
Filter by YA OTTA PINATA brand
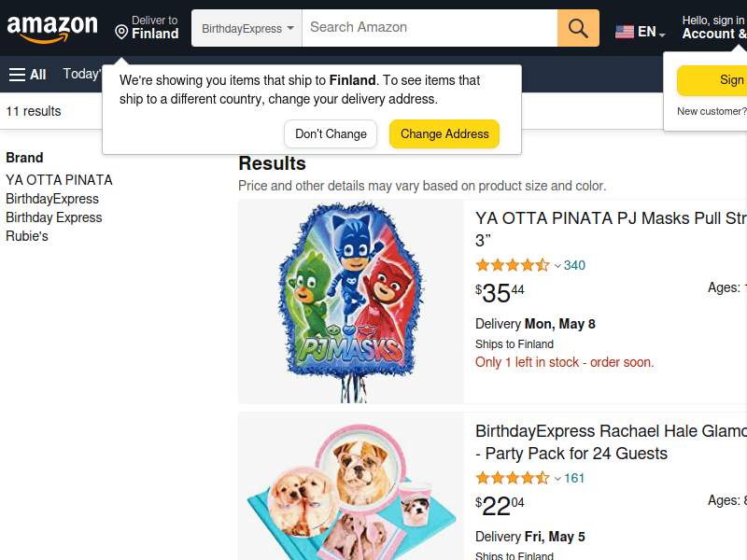pyautogui.click(x=59, y=180)
